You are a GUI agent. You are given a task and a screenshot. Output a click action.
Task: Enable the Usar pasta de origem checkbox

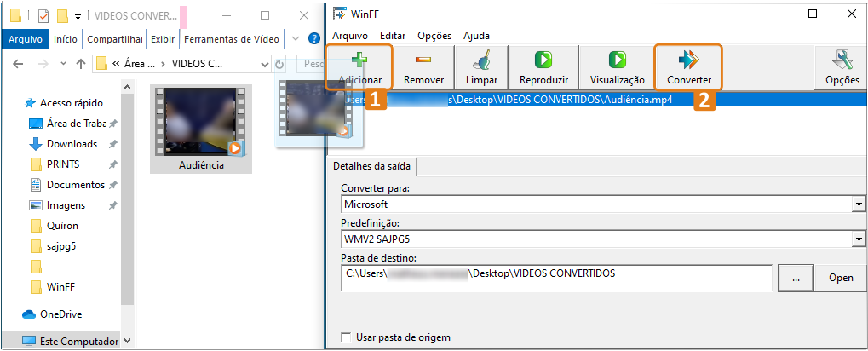[347, 337]
